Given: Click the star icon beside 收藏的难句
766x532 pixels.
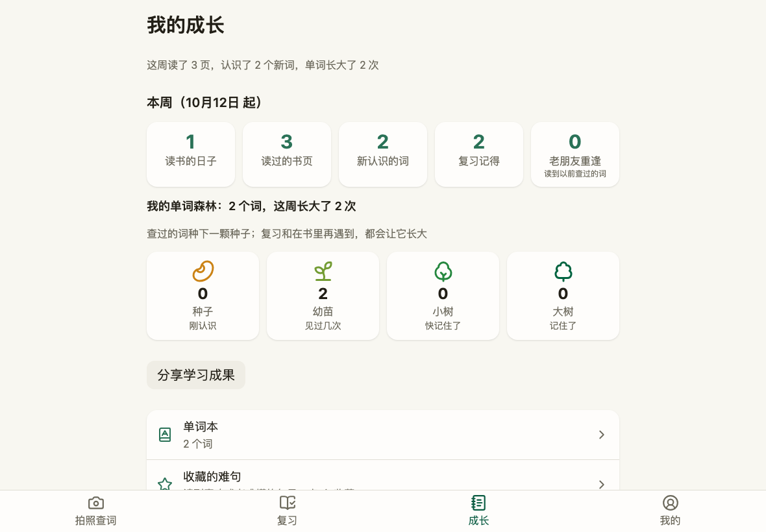Looking at the screenshot, I should click(165, 484).
